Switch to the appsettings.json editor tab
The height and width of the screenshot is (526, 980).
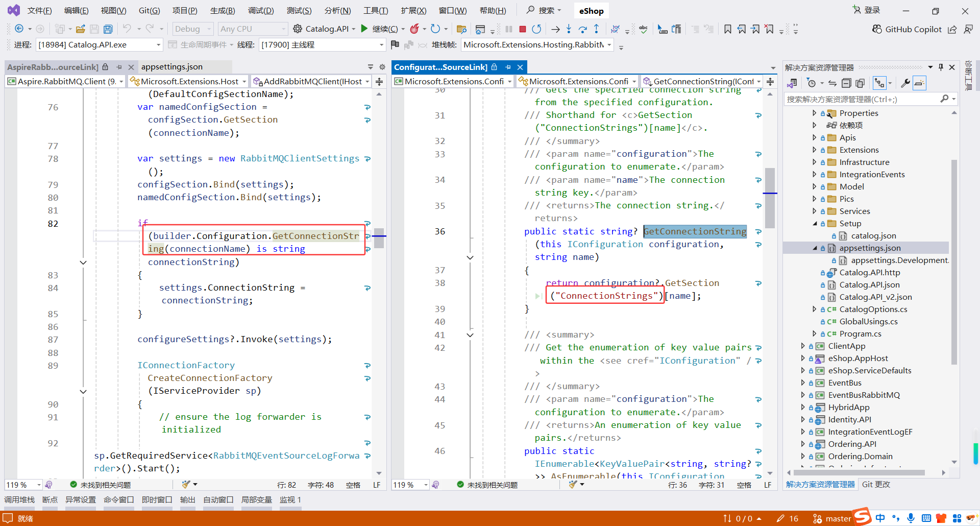(x=172, y=67)
